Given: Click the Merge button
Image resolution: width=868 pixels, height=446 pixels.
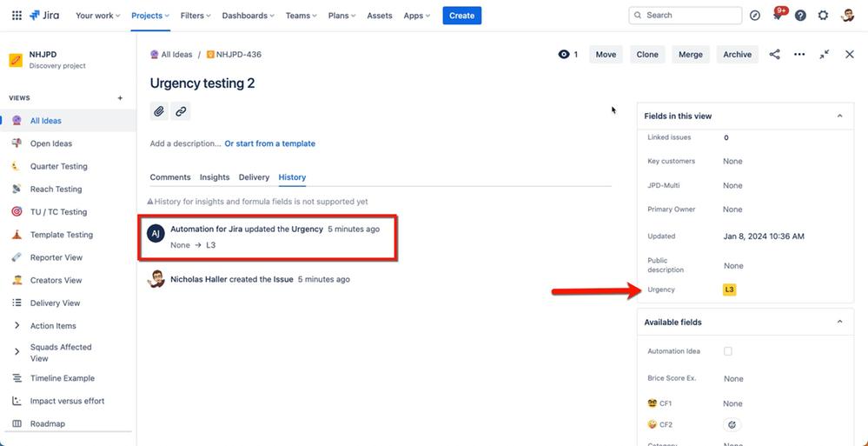Looking at the screenshot, I should tap(690, 54).
